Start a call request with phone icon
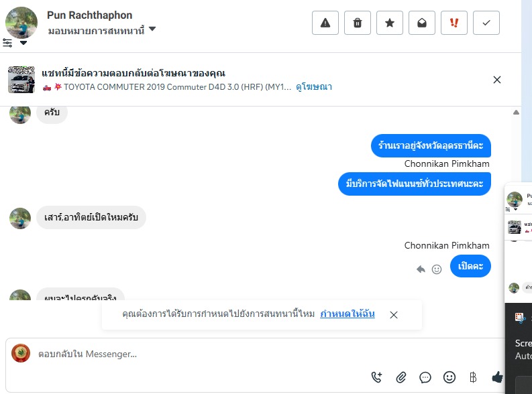 point(376,377)
